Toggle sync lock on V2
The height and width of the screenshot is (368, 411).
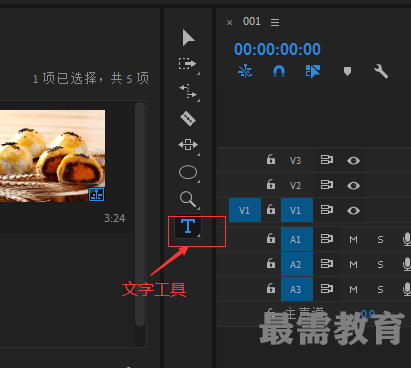click(x=327, y=185)
